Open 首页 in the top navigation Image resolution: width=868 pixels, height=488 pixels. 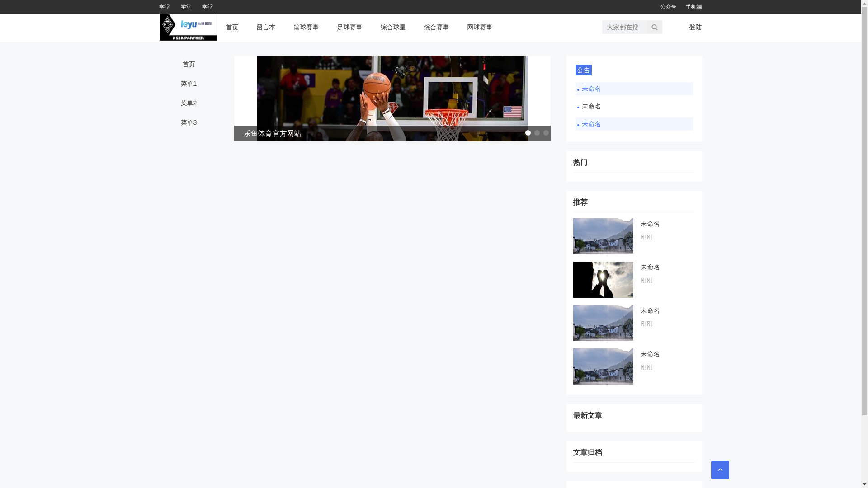click(232, 27)
